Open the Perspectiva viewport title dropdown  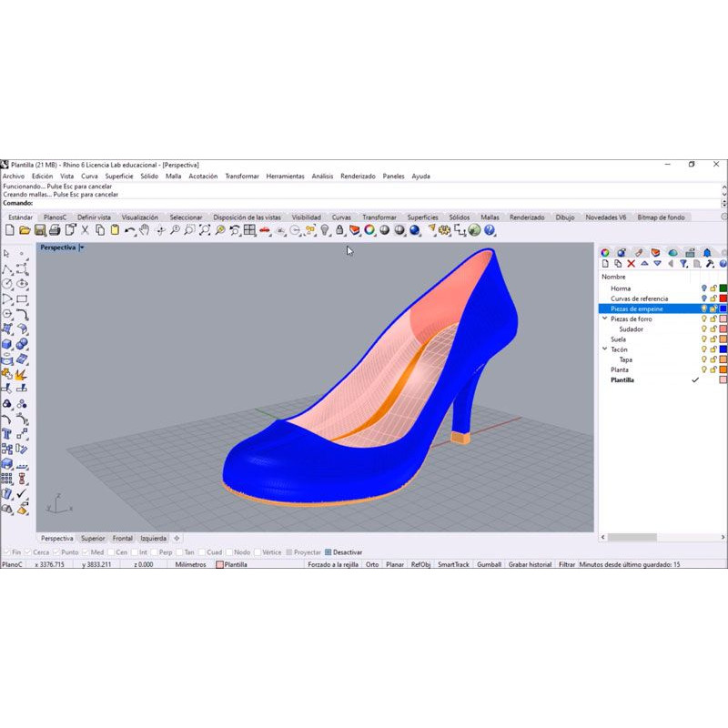click(x=81, y=248)
